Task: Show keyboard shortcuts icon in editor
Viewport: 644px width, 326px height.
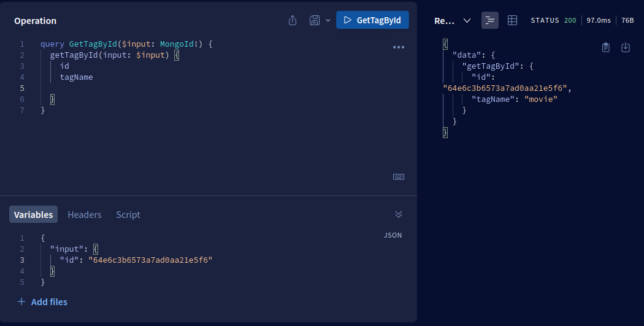Action: tap(399, 177)
